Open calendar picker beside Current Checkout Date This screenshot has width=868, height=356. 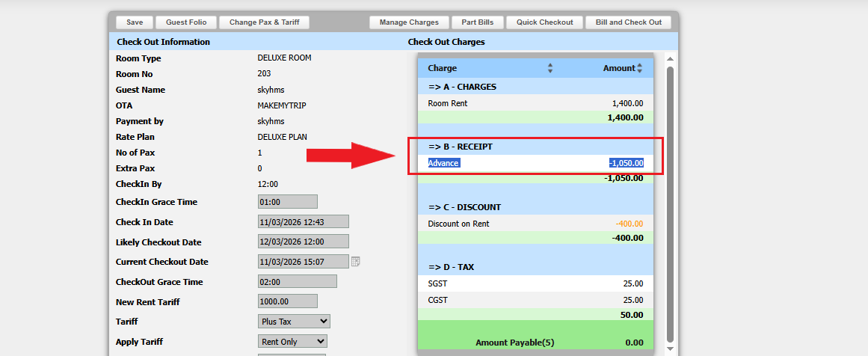coord(356,262)
